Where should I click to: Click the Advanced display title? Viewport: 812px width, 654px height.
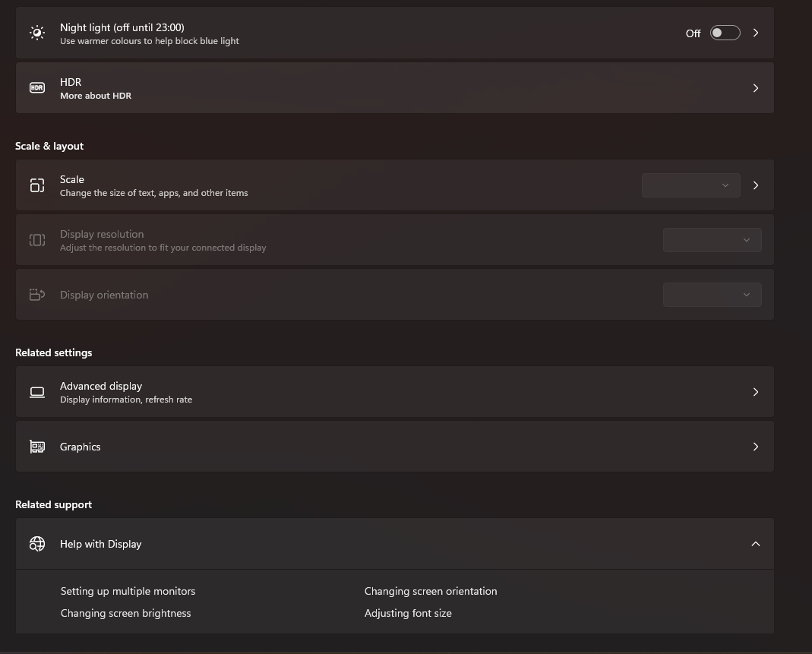[101, 387]
